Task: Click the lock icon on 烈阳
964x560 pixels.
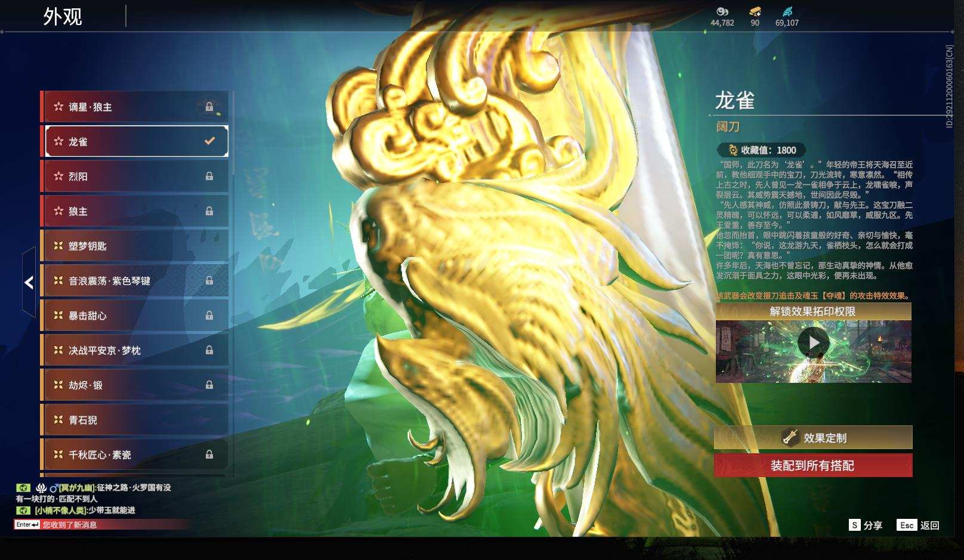Action: pyautogui.click(x=210, y=176)
